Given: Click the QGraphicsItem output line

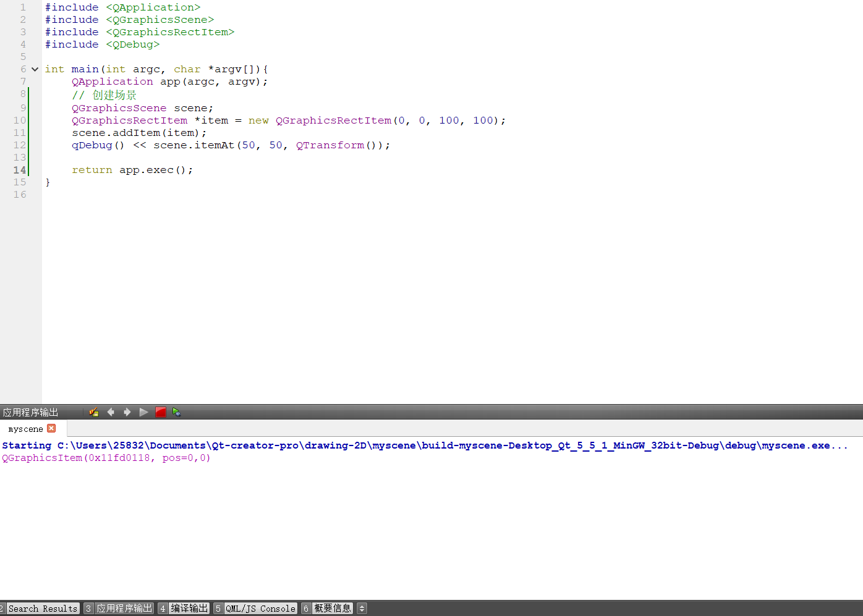Looking at the screenshot, I should [106, 458].
